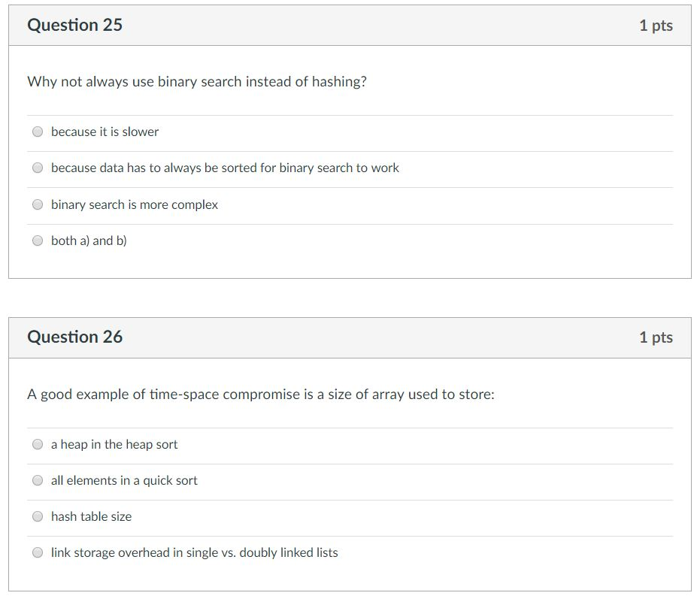Click the Question 25 prompt text about hashing
700x611 pixels.
[x=196, y=81]
